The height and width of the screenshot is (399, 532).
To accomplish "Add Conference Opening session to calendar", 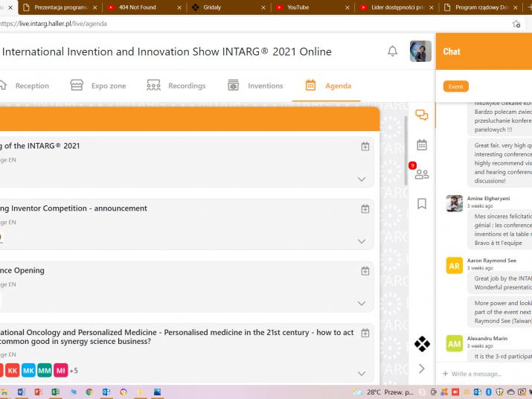I will pyautogui.click(x=365, y=271).
